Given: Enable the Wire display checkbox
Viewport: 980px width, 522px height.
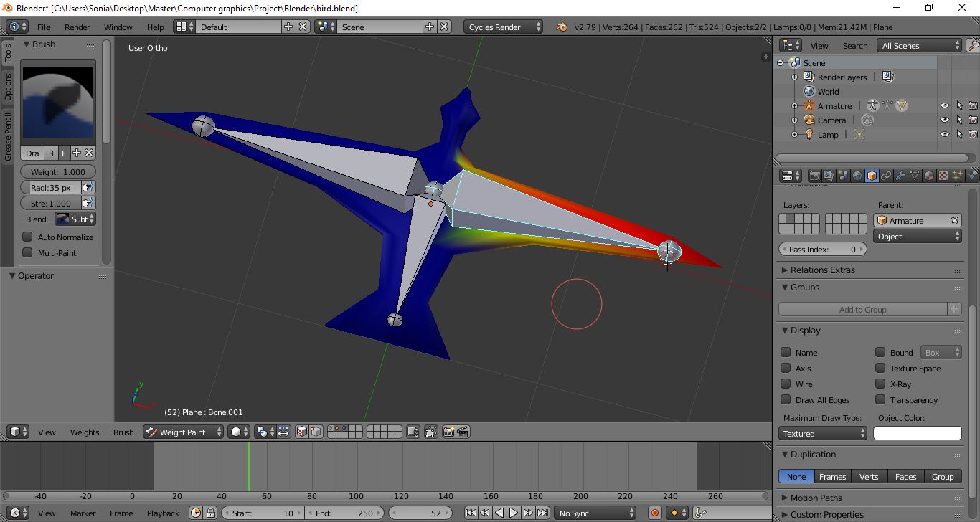Looking at the screenshot, I should point(786,384).
